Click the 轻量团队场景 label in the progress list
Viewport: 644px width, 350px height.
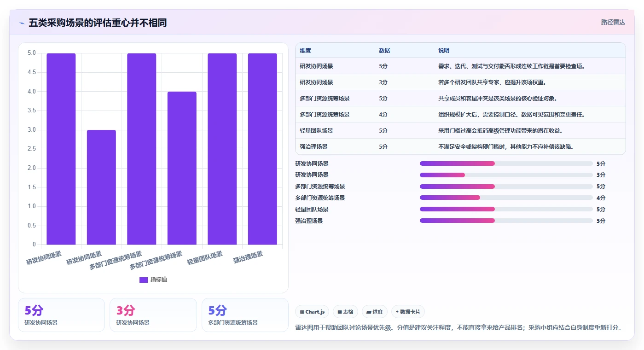click(312, 210)
